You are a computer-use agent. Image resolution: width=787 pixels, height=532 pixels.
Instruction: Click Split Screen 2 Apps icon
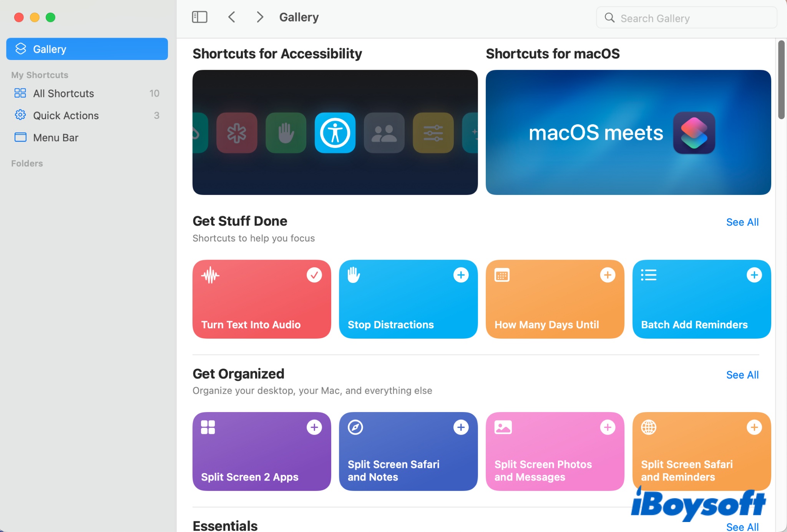coord(208,427)
